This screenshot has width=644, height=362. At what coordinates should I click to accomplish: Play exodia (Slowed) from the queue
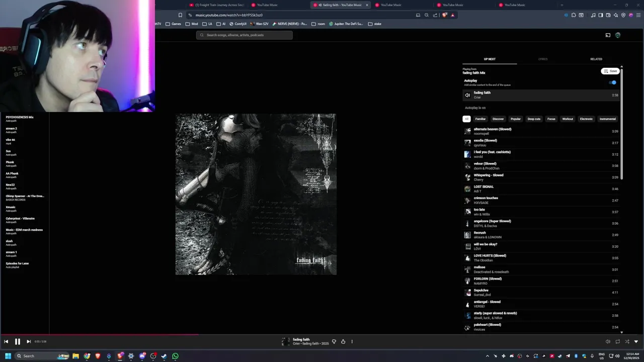pyautogui.click(x=541, y=143)
